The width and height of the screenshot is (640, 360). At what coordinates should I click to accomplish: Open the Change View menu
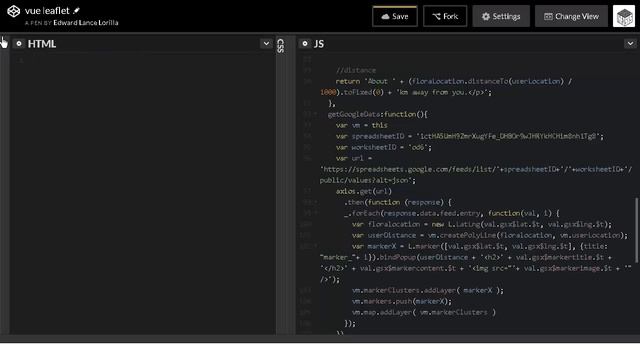click(x=571, y=16)
